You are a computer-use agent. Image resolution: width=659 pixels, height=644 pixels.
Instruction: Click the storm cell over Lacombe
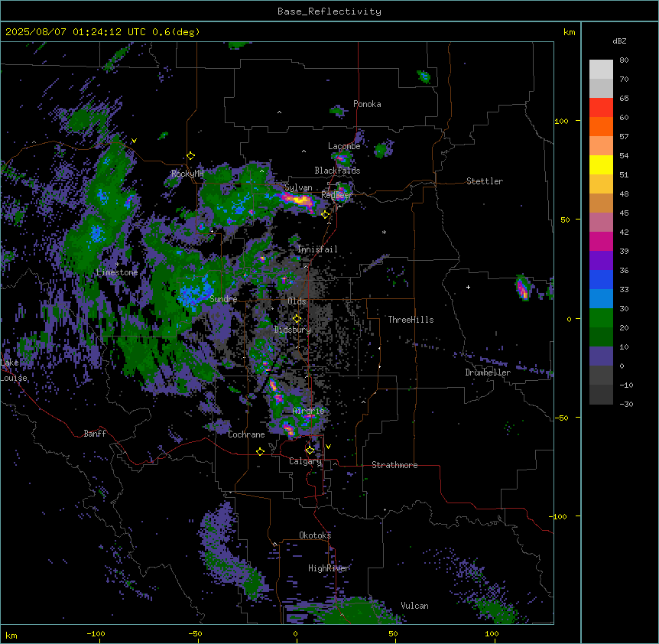coord(342,158)
